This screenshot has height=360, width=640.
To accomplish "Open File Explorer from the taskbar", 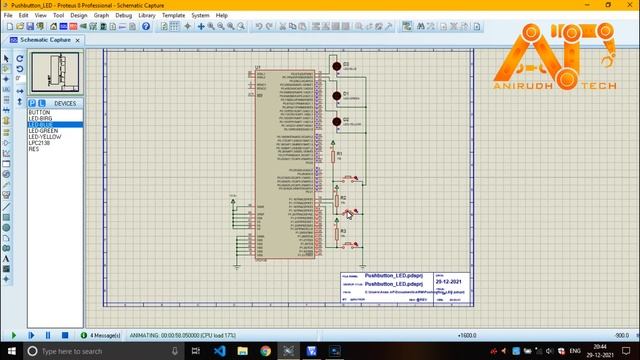I will [x=242, y=351].
